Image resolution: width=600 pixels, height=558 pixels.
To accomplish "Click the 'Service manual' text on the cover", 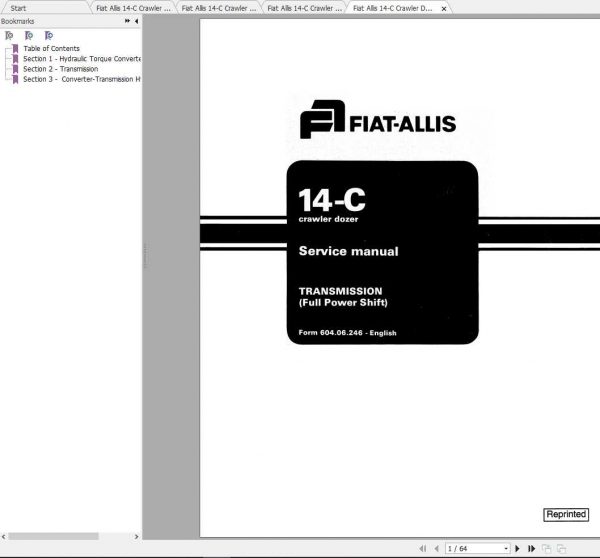I will 348,251.
